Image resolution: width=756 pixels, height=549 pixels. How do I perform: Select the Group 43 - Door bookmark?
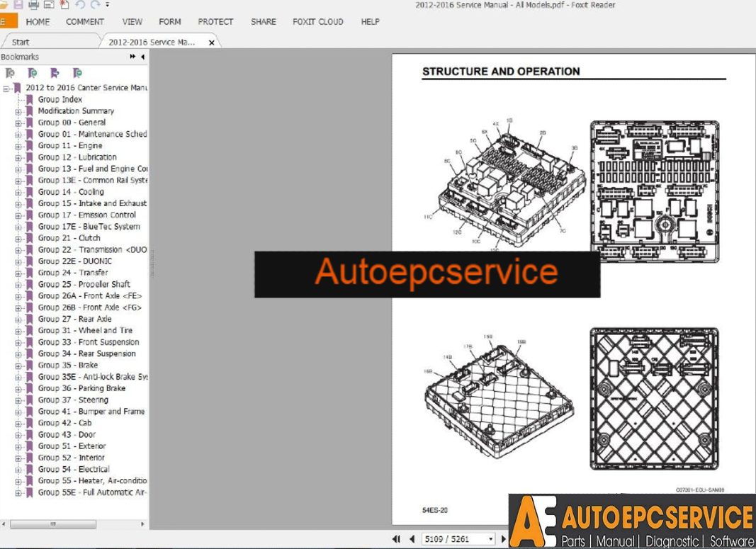(67, 435)
